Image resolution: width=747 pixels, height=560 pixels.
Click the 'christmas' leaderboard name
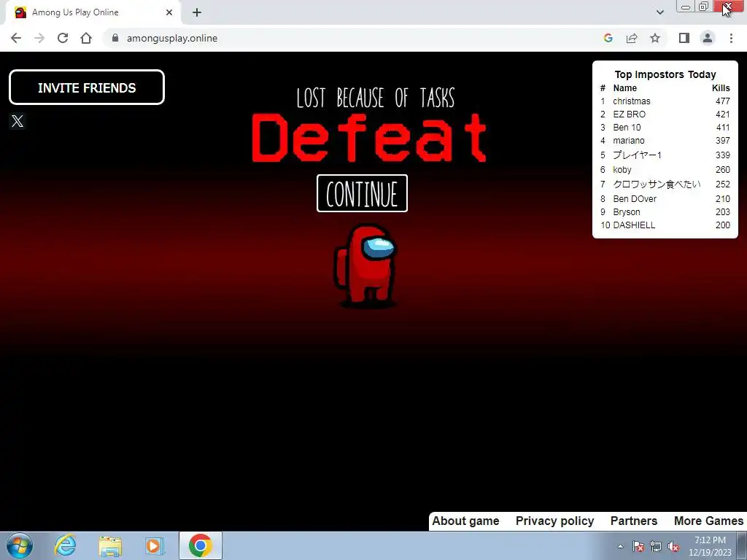tap(631, 101)
